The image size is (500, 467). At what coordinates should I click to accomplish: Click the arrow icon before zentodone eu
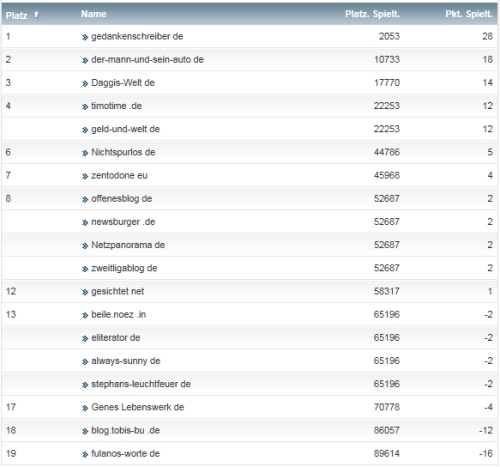[85, 176]
